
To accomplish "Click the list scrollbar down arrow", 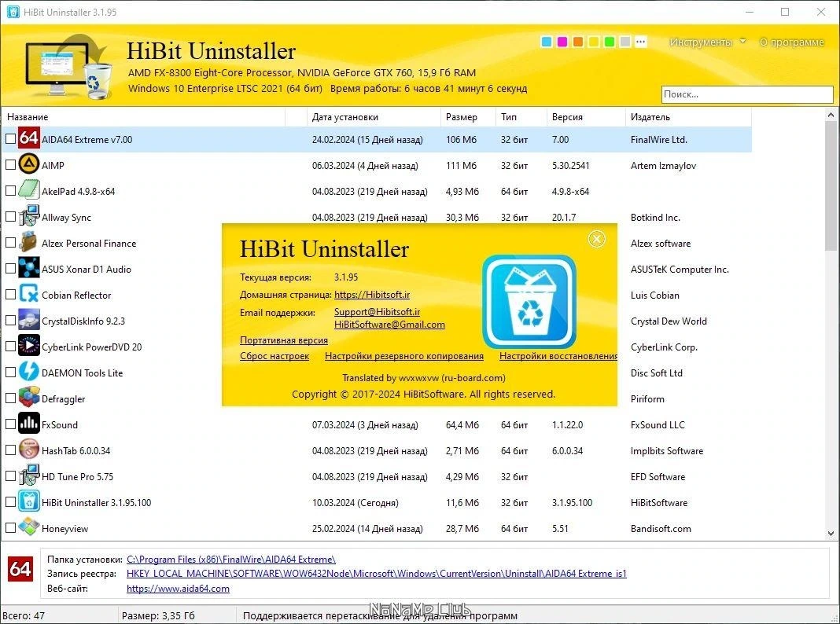I will pyautogui.click(x=831, y=533).
